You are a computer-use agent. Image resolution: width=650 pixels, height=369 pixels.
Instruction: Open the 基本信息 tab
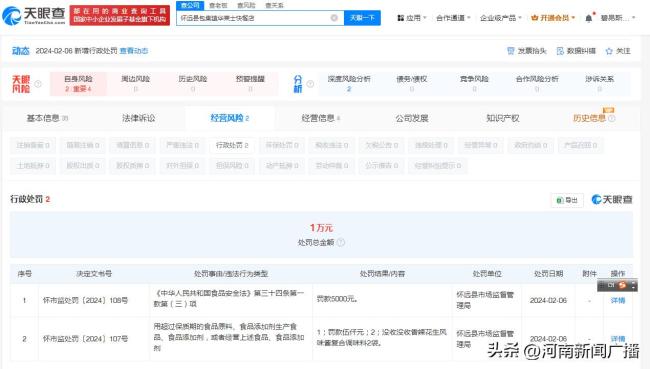47,118
